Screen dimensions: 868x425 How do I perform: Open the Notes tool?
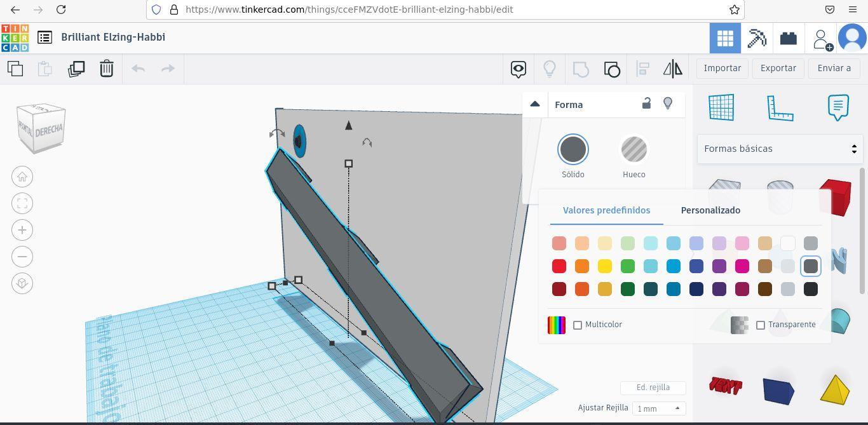pyautogui.click(x=838, y=107)
